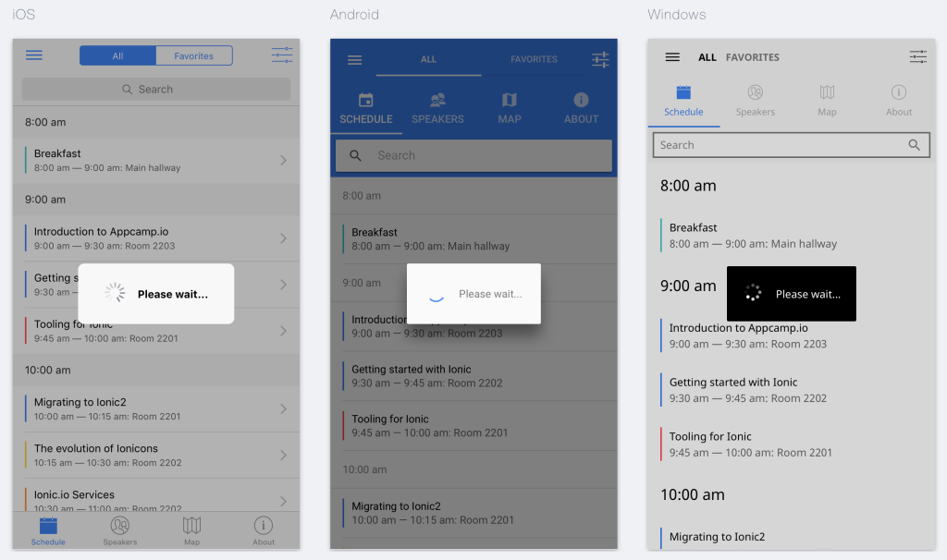Image resolution: width=947 pixels, height=560 pixels.
Task: Select Schedule tab in iOS bottom bar
Action: (48, 531)
